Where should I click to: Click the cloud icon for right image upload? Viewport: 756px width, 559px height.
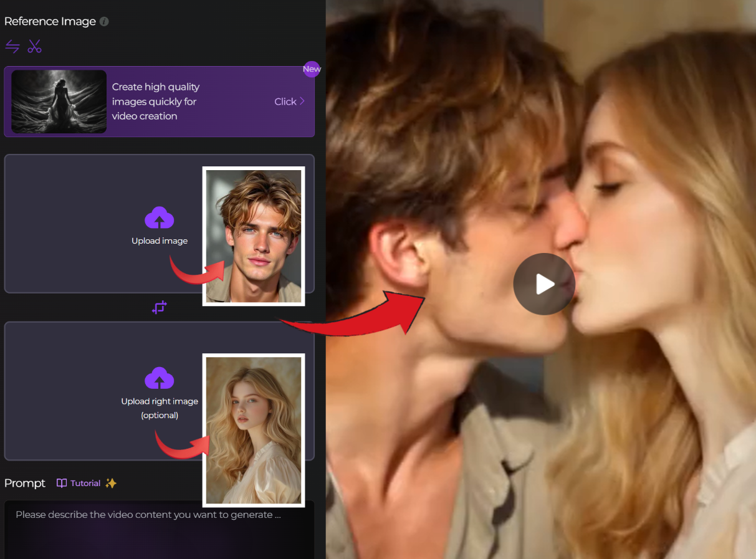(160, 378)
